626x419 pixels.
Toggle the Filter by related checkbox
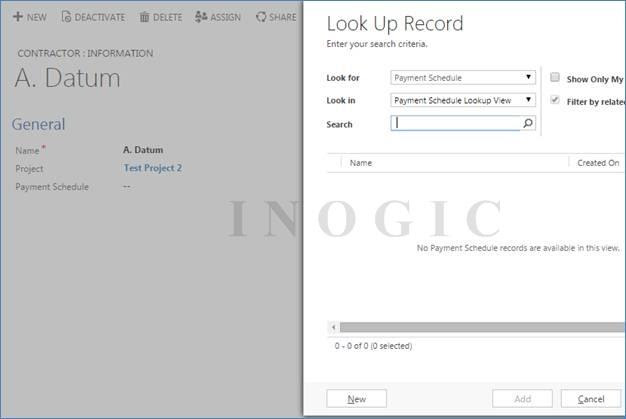pos(555,100)
